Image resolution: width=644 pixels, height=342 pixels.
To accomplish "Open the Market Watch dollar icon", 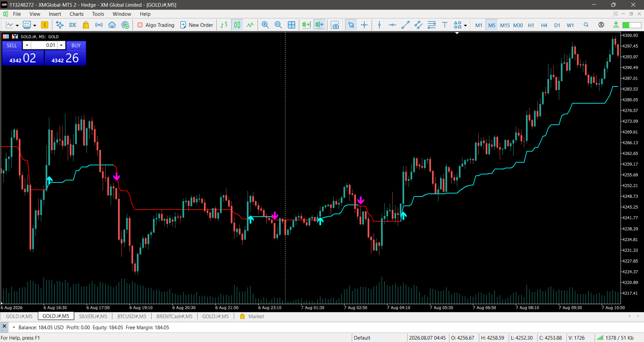I will 45,25.
